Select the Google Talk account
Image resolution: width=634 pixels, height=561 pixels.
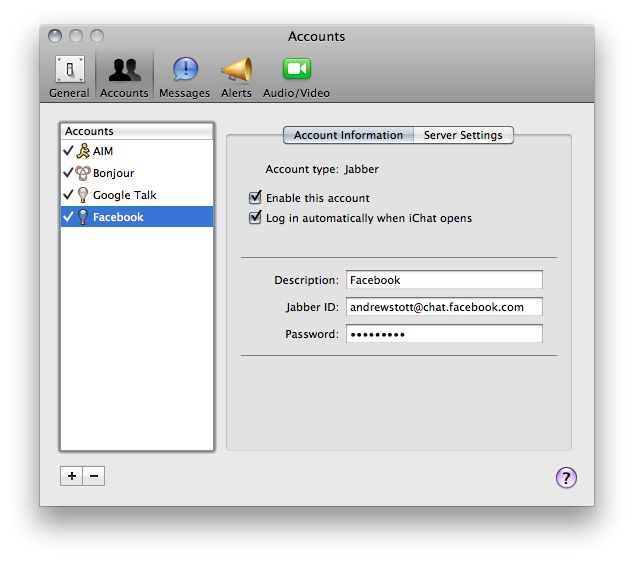click(124, 195)
